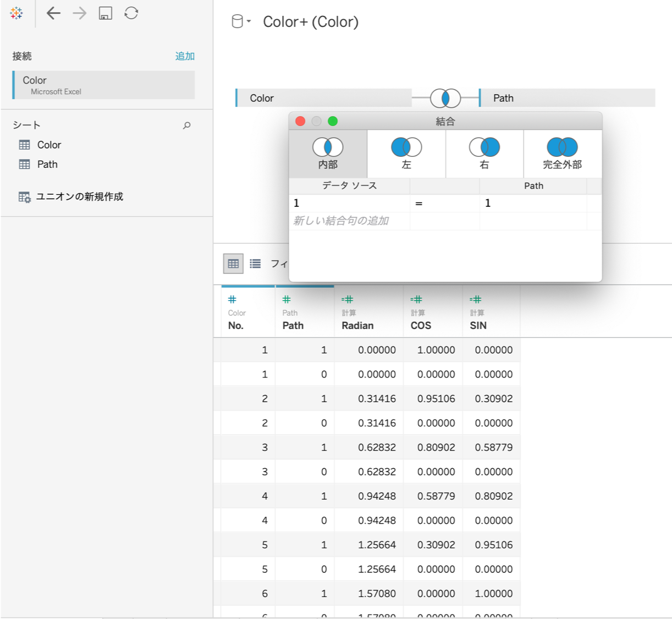
Task: Click the number type icon on the No. column
Action: [232, 299]
